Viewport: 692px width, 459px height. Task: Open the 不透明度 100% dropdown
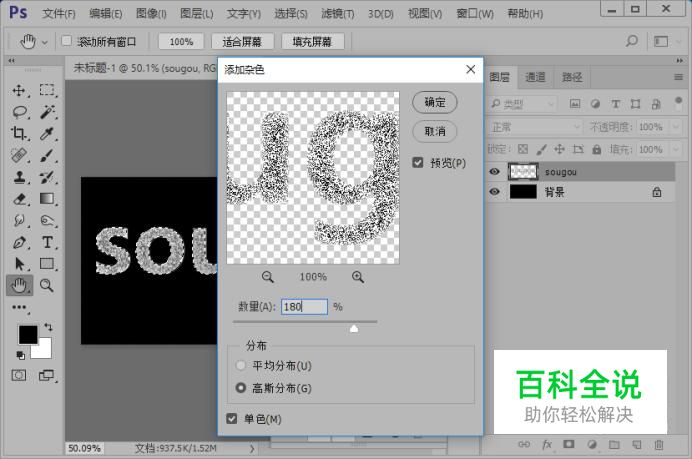point(676,127)
